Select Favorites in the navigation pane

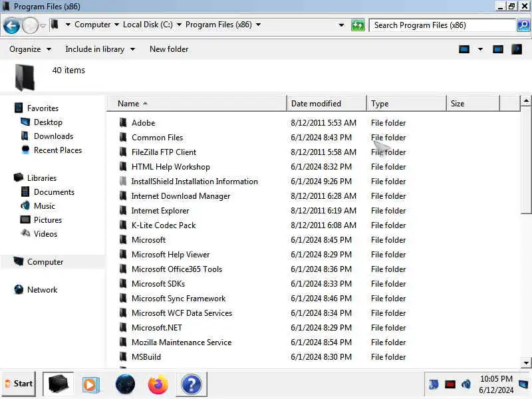pos(43,108)
